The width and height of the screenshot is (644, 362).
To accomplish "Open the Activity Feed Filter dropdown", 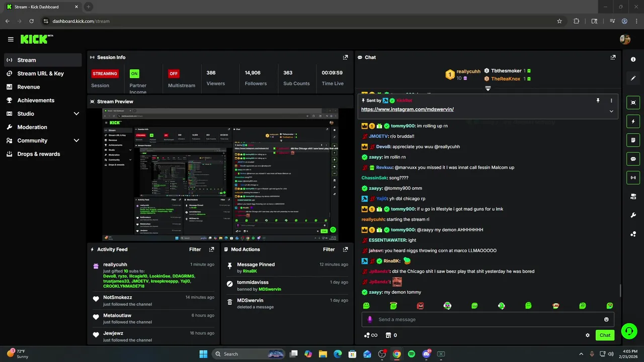I will [195, 249].
